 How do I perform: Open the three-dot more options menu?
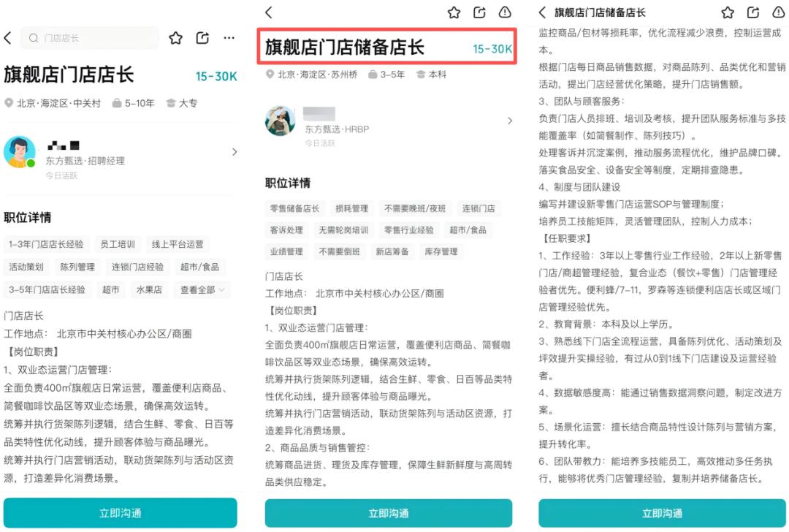coord(229,38)
